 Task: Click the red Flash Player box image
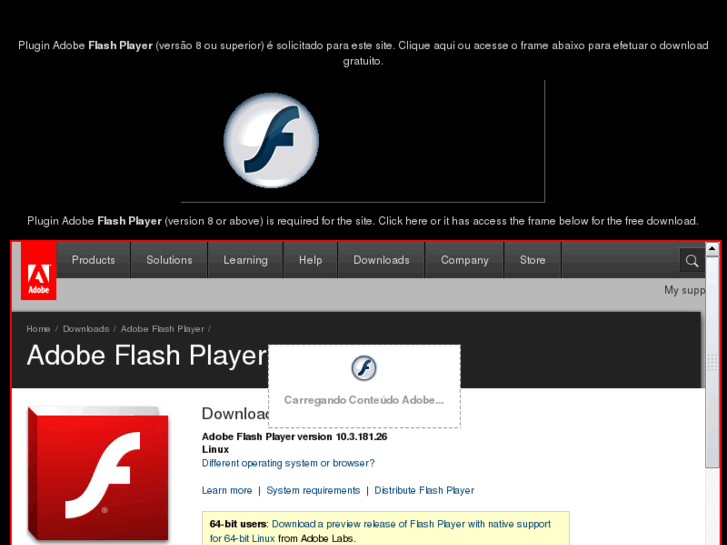tap(98, 474)
